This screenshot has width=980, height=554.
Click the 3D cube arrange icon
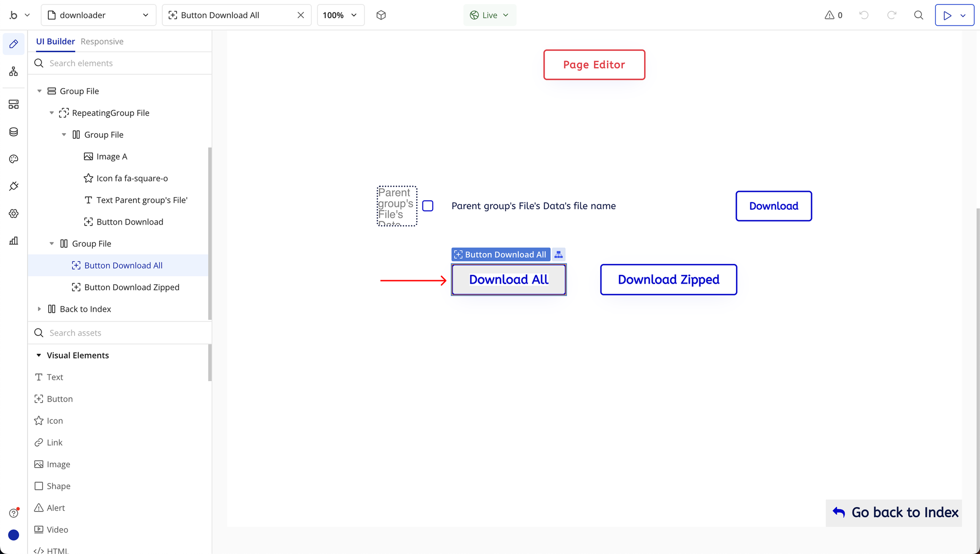(x=381, y=15)
